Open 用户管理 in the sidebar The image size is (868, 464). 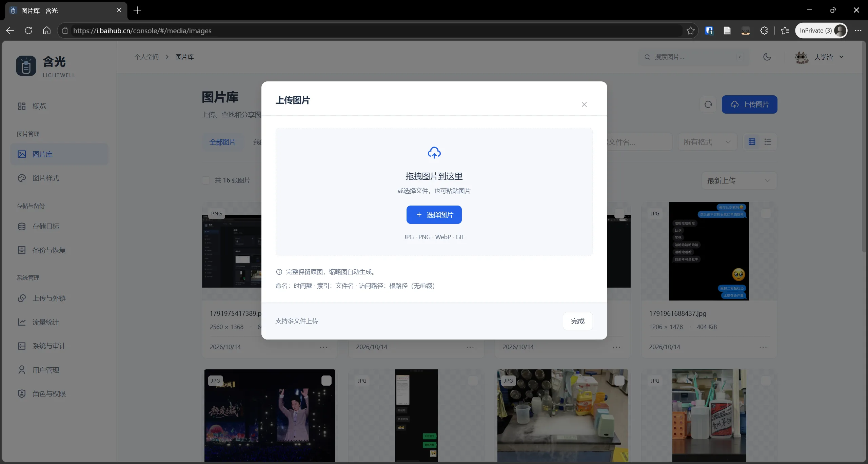59,370
